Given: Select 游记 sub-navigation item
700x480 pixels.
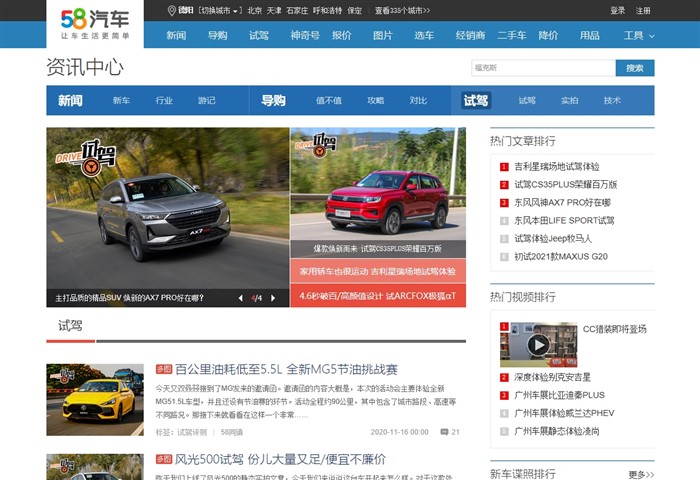Looking at the screenshot, I should [x=207, y=100].
